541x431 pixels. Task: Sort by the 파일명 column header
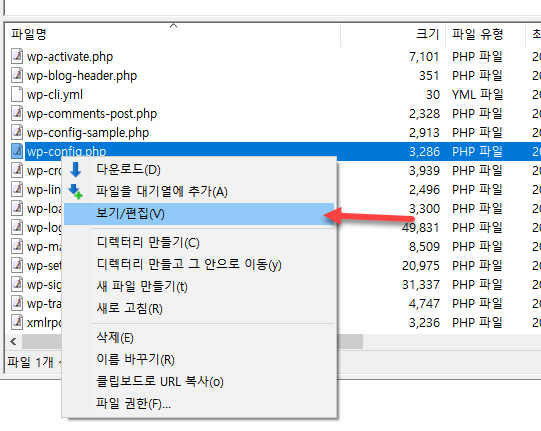click(x=173, y=35)
